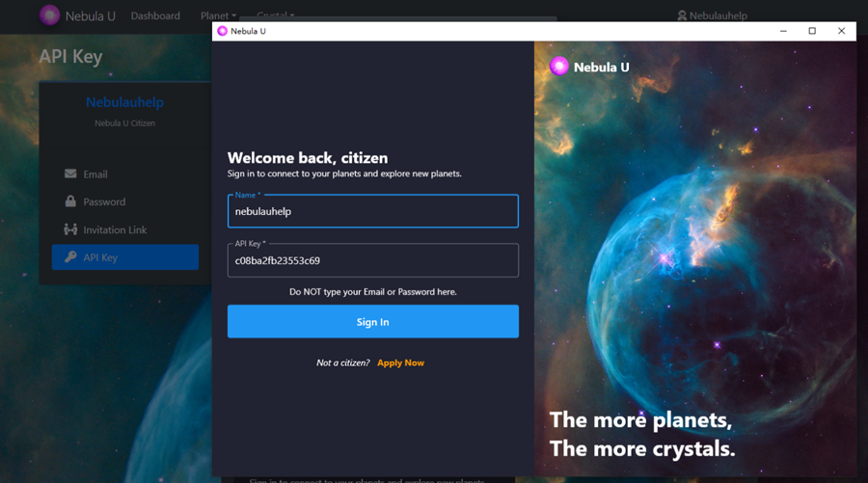Select the API Key sidebar tab

(x=125, y=257)
